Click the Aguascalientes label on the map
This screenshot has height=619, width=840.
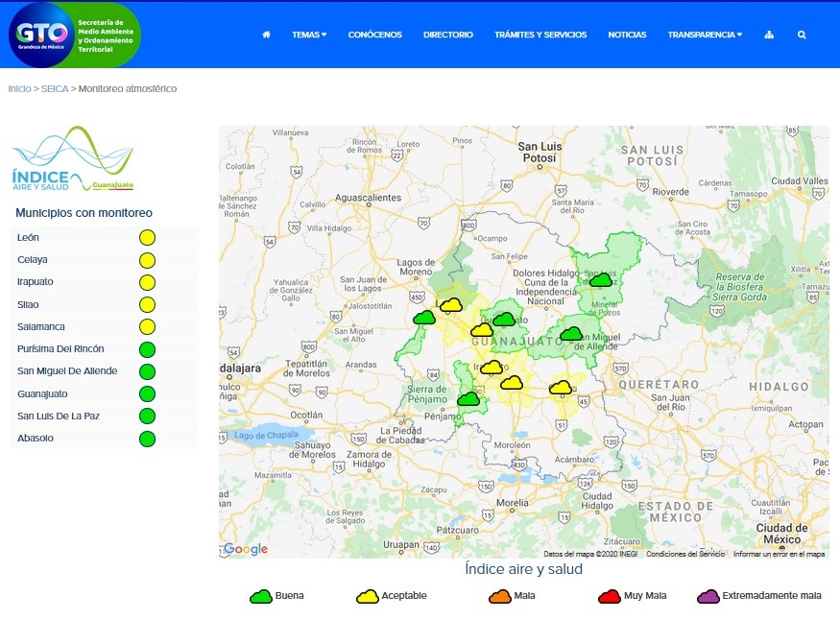tap(368, 198)
